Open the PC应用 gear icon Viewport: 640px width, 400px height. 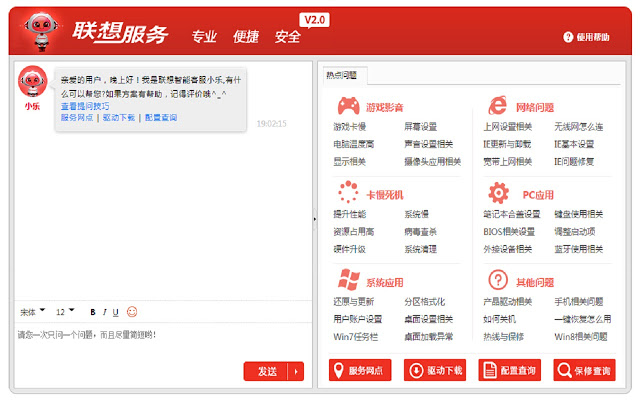[x=498, y=193]
